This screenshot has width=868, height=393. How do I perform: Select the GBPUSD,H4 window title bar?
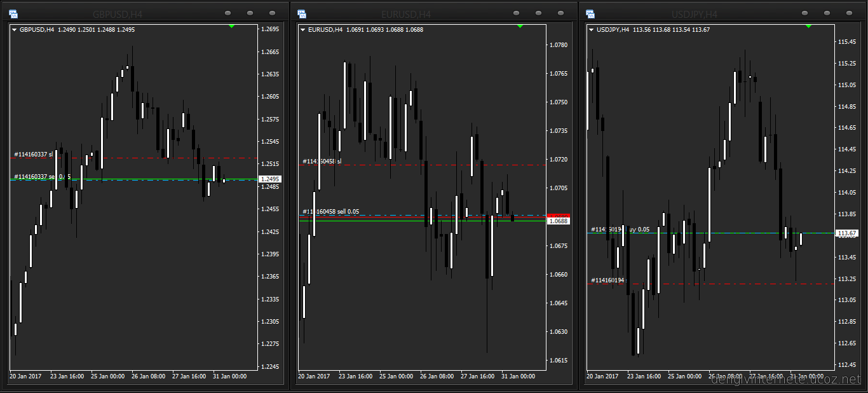click(118, 14)
